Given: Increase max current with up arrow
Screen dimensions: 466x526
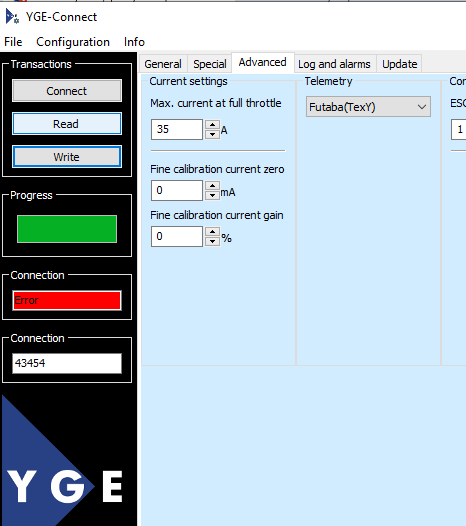Looking at the screenshot, I should pos(212,125).
